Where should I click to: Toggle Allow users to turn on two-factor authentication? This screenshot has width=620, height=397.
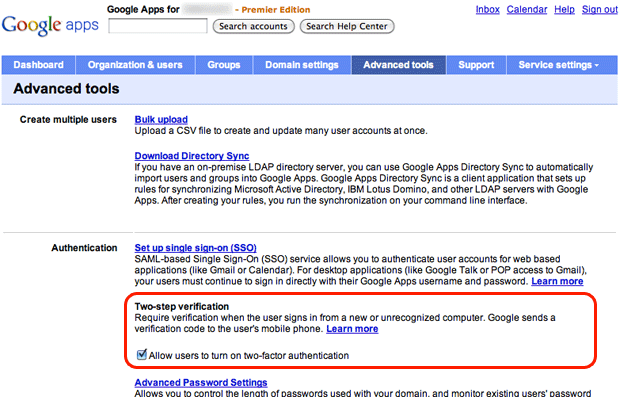coord(142,355)
